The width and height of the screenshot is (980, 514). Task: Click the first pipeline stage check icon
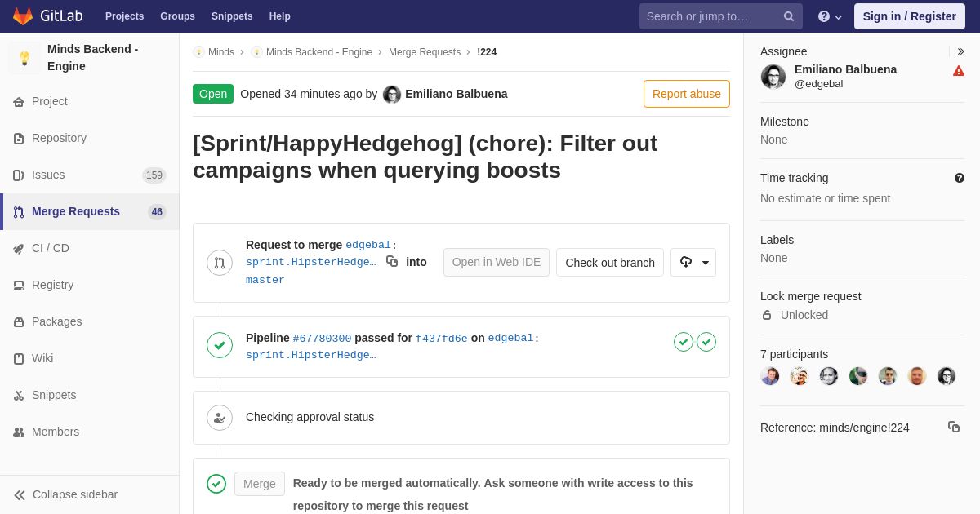(x=684, y=342)
